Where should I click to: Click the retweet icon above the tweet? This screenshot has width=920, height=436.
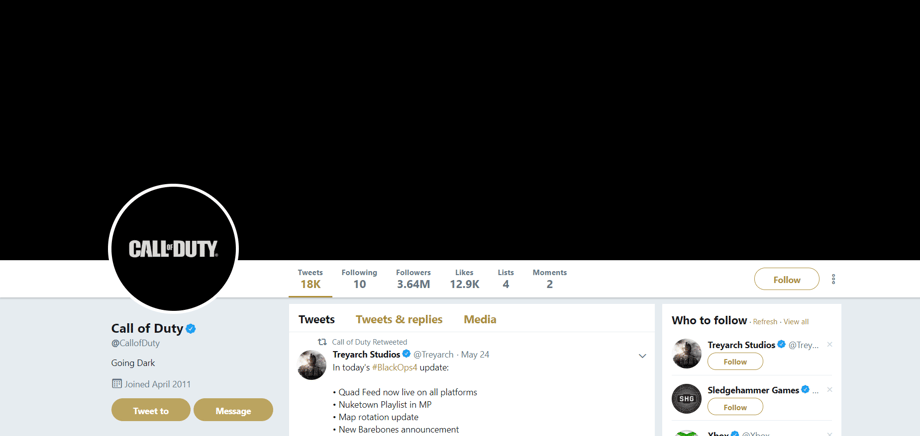pyautogui.click(x=322, y=342)
